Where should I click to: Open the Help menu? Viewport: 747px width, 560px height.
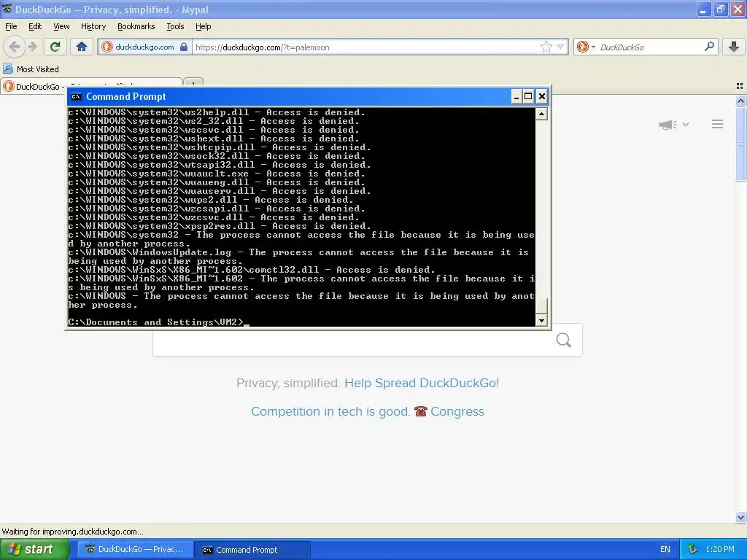(x=203, y=26)
